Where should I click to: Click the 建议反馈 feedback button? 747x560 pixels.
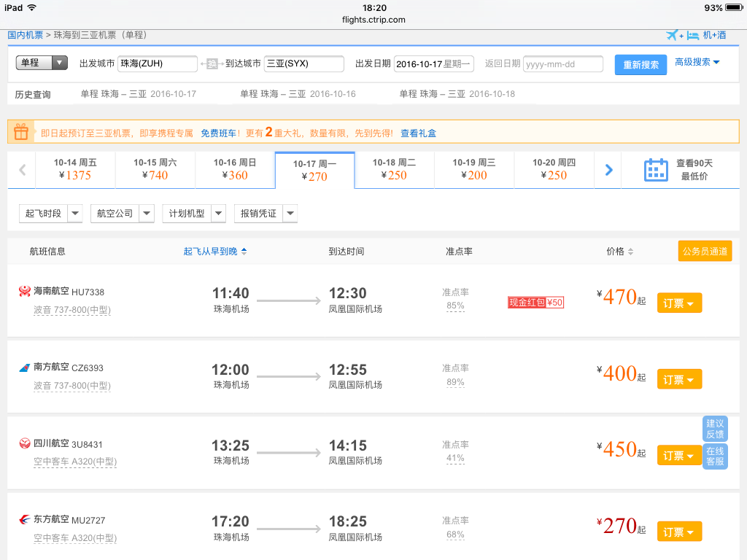715,429
